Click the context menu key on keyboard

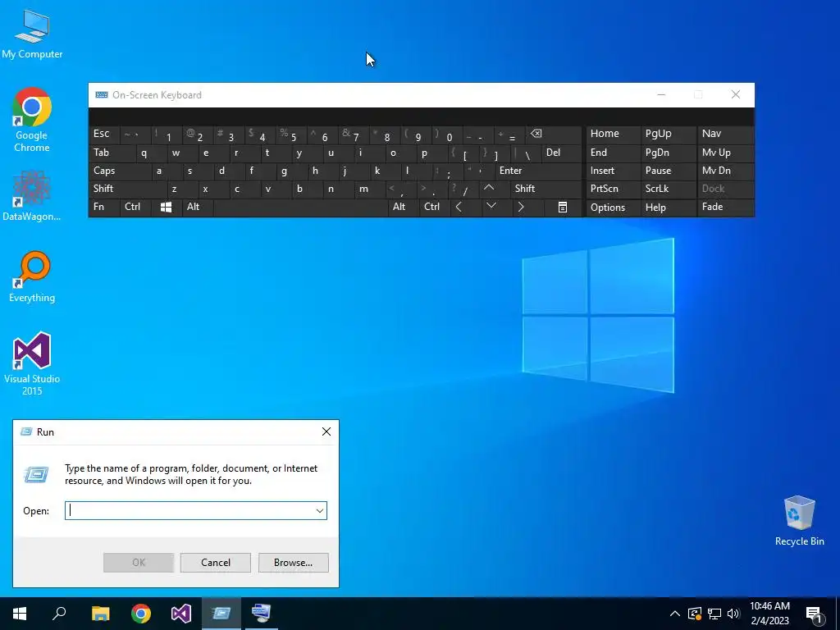[x=563, y=208]
